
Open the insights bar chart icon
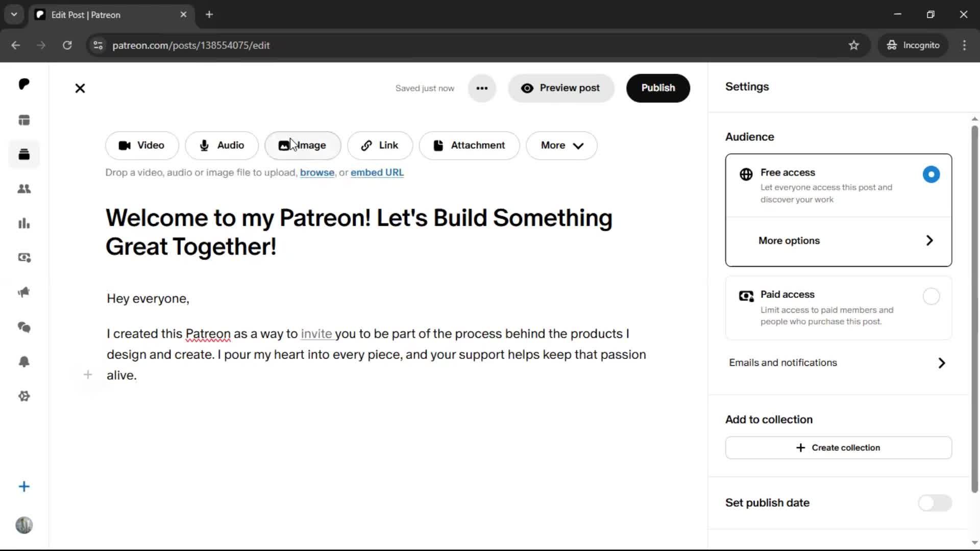24,223
